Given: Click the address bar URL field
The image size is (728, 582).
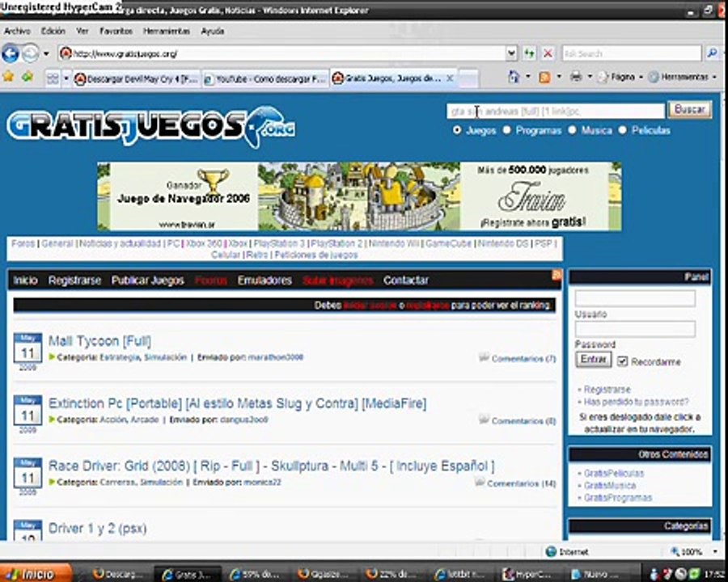Looking at the screenshot, I should tap(281, 54).
